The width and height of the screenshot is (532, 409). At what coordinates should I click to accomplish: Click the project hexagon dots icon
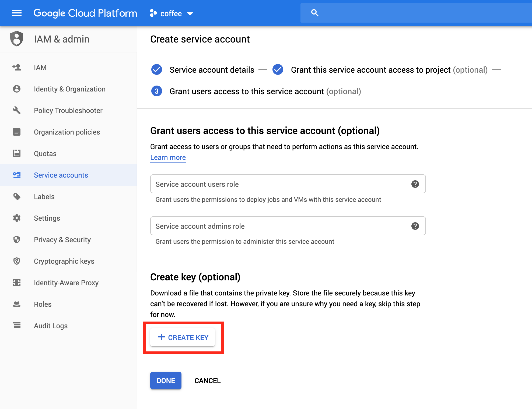(153, 13)
